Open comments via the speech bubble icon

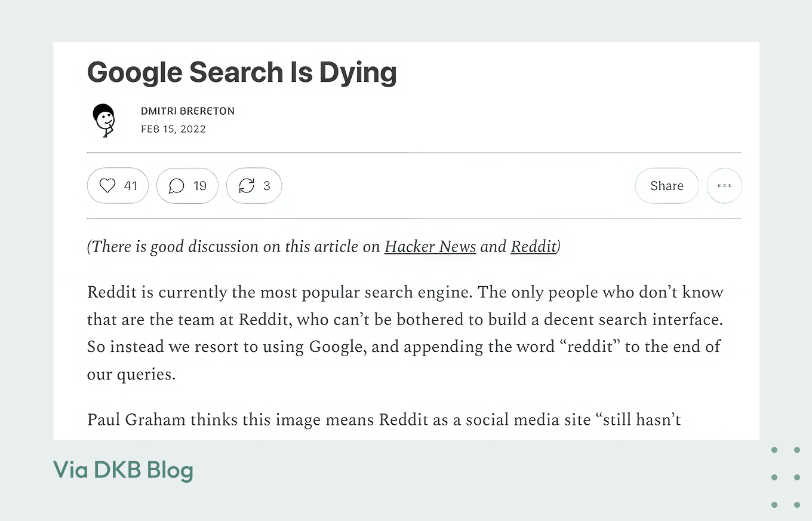176,186
